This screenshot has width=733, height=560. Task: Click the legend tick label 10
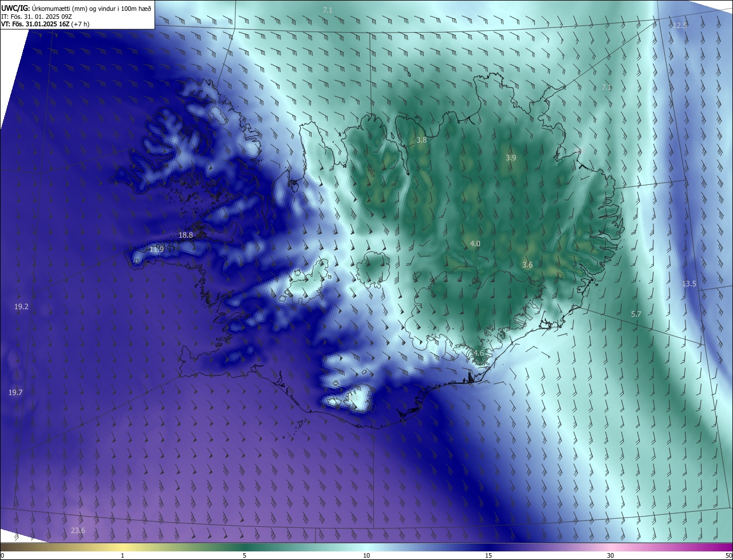pos(366,555)
